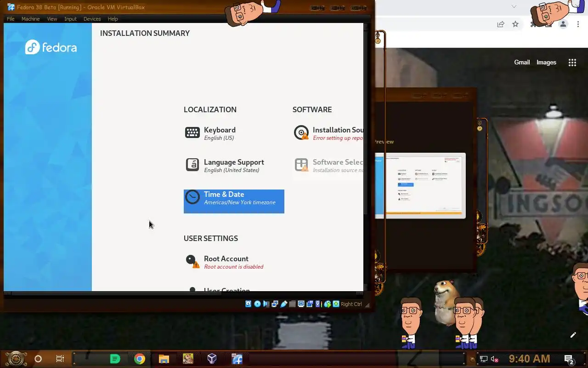
Task: Open VirtualBox Help menu
Action: pyautogui.click(x=113, y=19)
